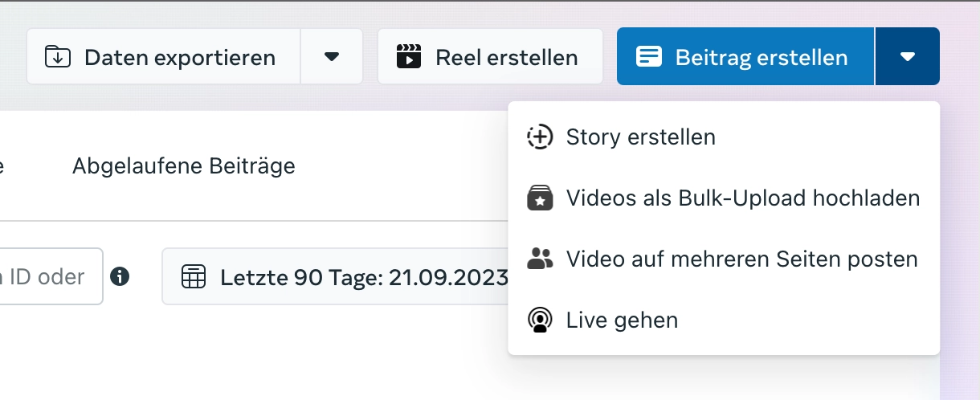Click the Story plus-circle icon
The image size is (980, 400).
[x=540, y=137]
